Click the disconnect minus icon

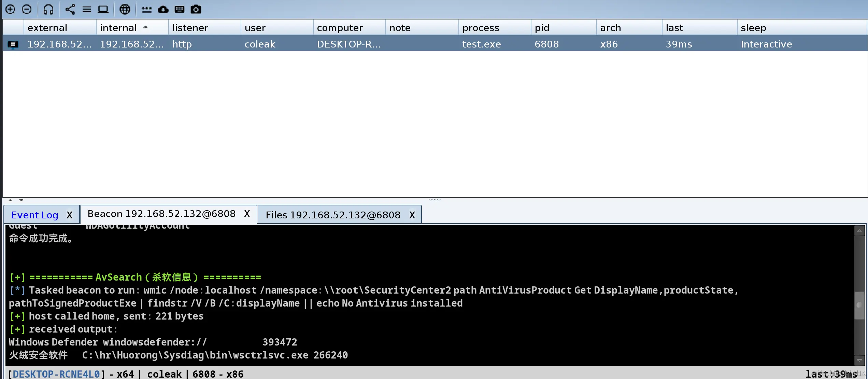(27, 9)
